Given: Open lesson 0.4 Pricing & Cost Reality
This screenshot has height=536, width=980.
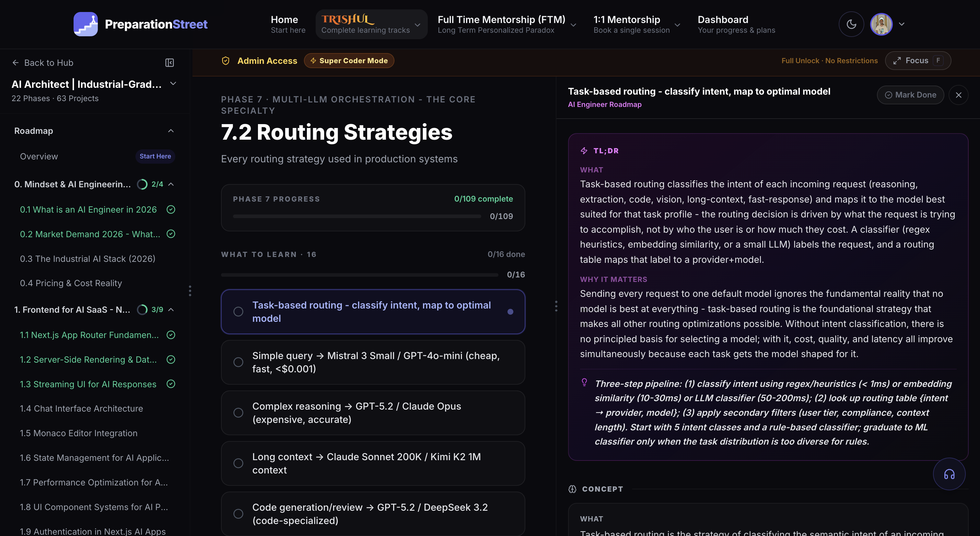Looking at the screenshot, I should tap(71, 284).
